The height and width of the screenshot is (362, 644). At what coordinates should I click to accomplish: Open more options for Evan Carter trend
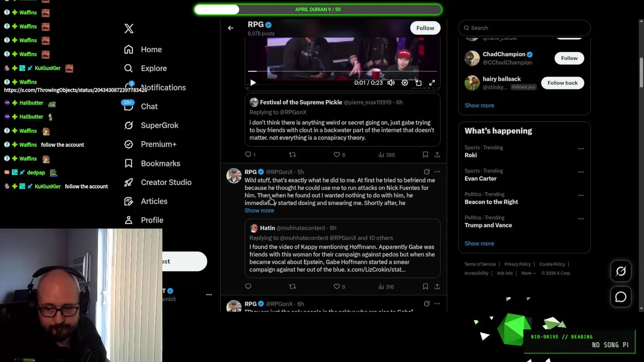coord(581,172)
